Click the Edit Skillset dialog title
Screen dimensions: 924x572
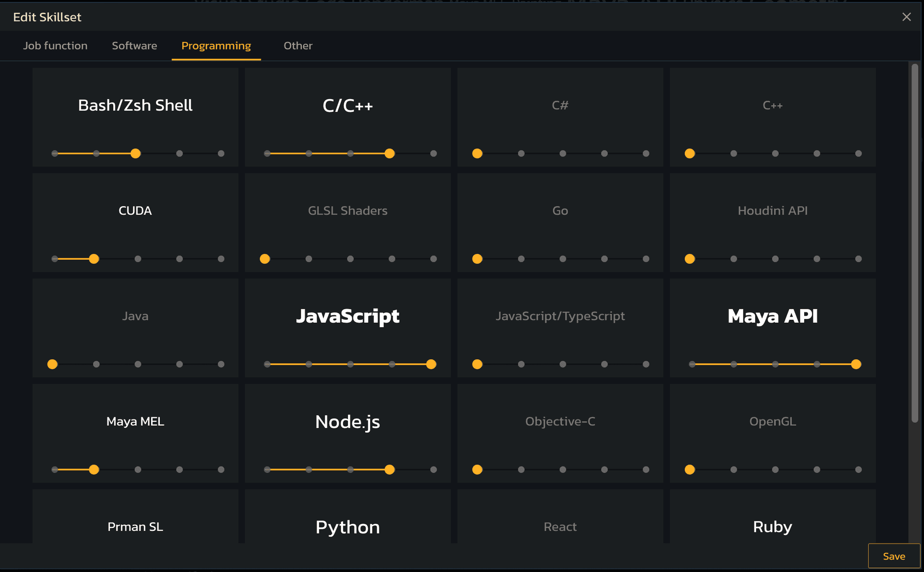click(x=47, y=17)
